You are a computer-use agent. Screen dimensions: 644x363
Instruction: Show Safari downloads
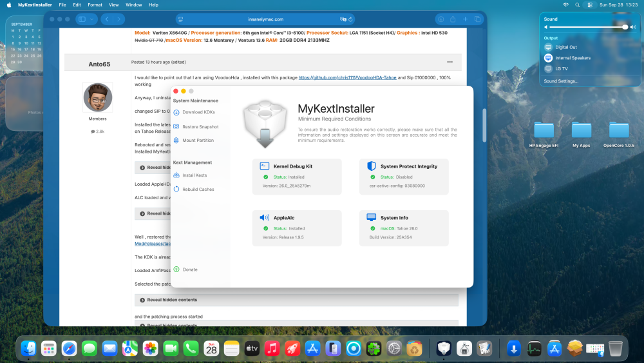[440, 19]
